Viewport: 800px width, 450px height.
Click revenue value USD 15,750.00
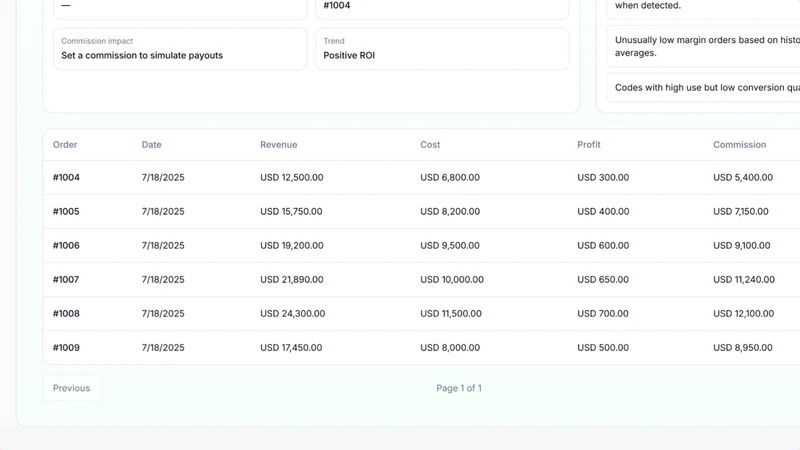click(x=291, y=212)
